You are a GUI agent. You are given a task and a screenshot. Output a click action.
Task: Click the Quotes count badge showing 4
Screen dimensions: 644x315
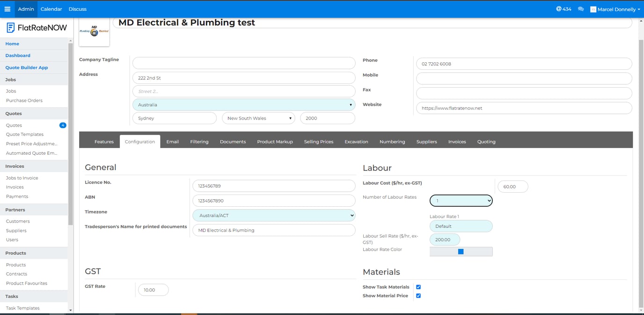point(63,125)
